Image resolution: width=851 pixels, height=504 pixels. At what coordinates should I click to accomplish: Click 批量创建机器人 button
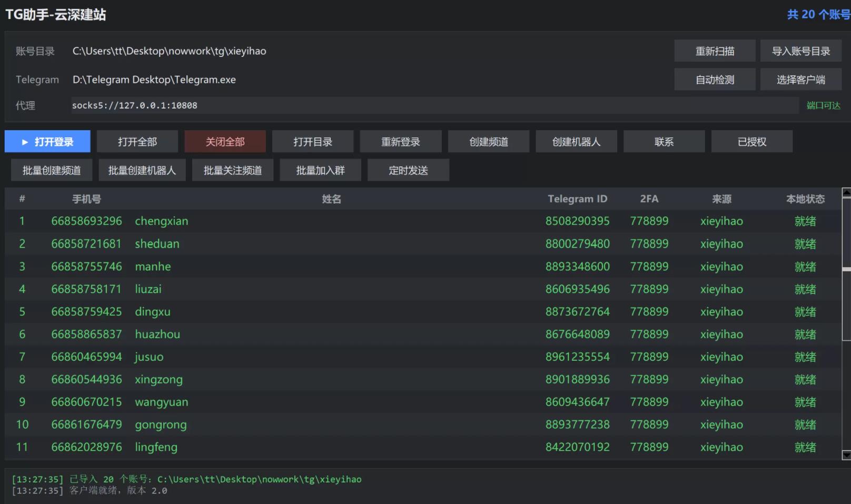pyautogui.click(x=142, y=170)
